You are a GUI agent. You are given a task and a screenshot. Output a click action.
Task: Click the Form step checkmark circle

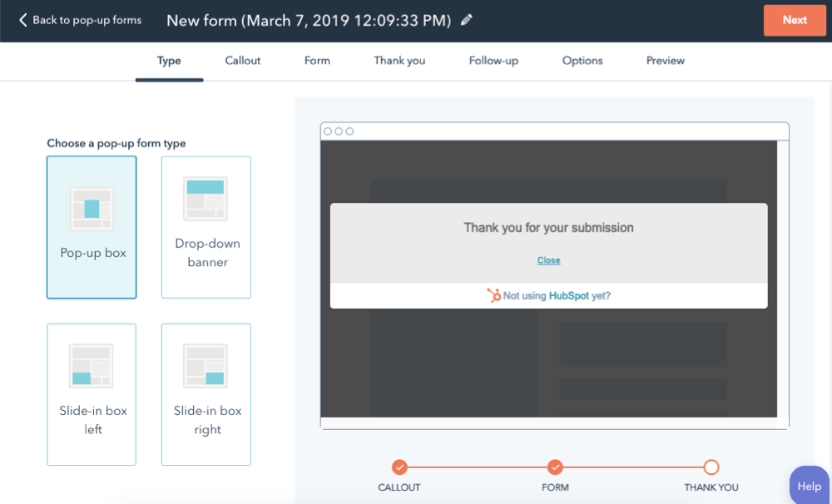[x=555, y=467]
